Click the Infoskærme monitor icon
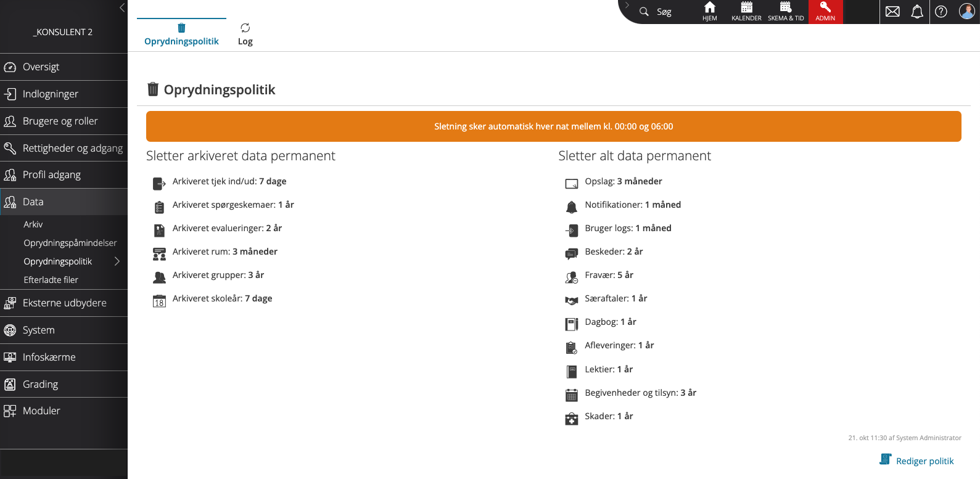Viewport: 980px width, 479px height. (x=10, y=357)
